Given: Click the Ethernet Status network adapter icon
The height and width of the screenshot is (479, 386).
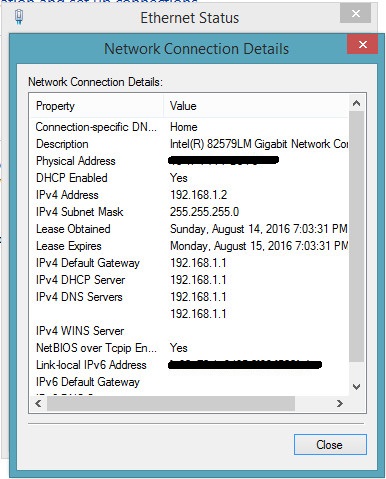Looking at the screenshot, I should pos(19,17).
